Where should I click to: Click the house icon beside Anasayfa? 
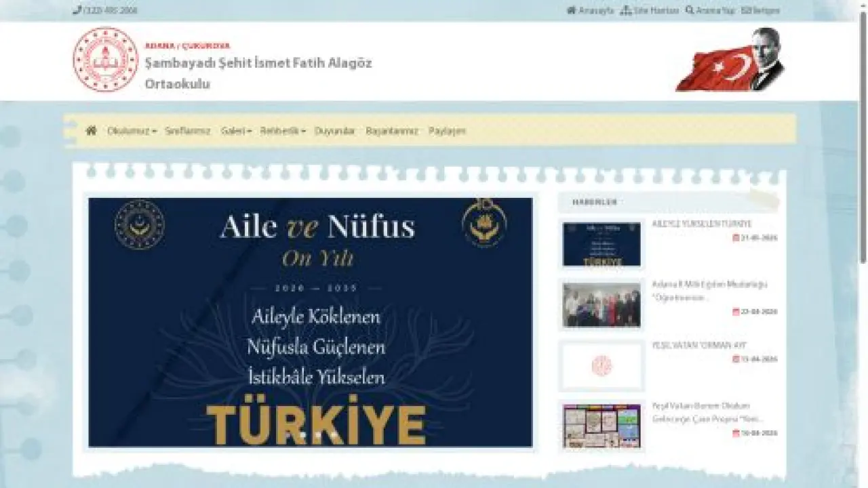[x=571, y=11]
